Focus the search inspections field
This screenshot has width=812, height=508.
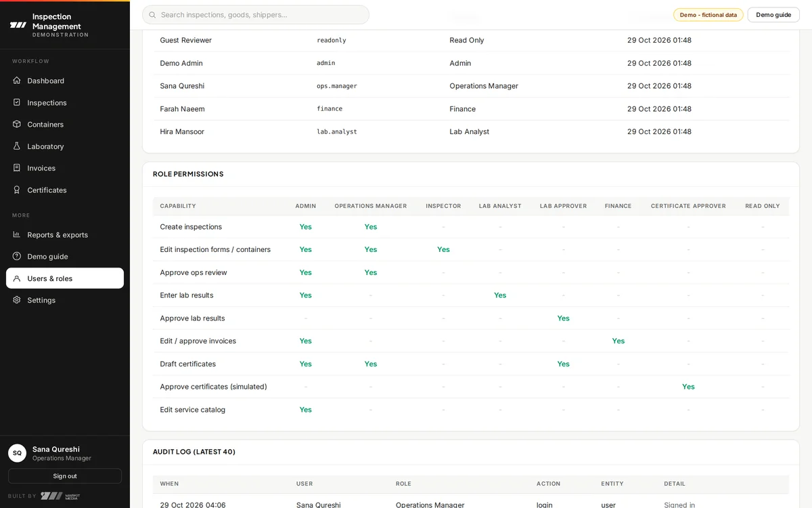[256, 15]
